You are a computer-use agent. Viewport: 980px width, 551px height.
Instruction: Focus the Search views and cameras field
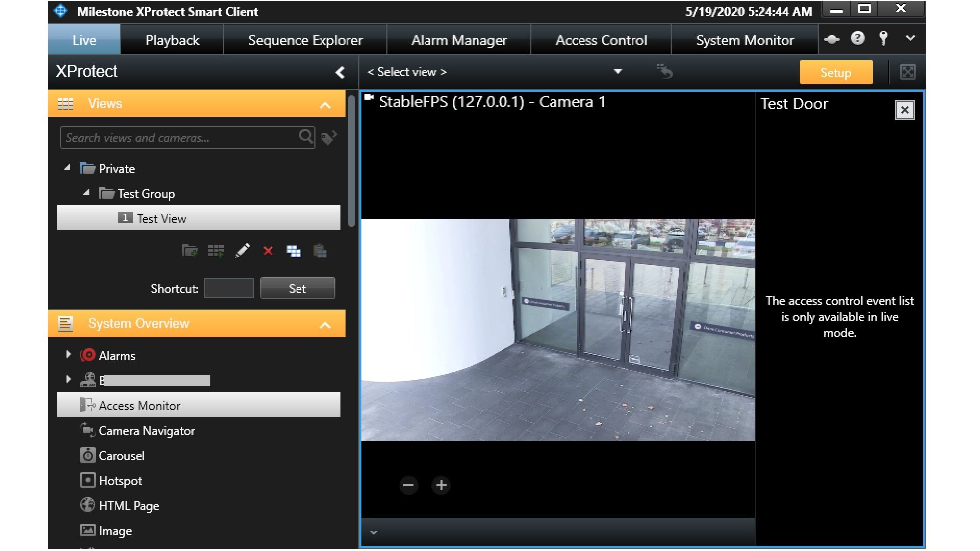coord(187,138)
